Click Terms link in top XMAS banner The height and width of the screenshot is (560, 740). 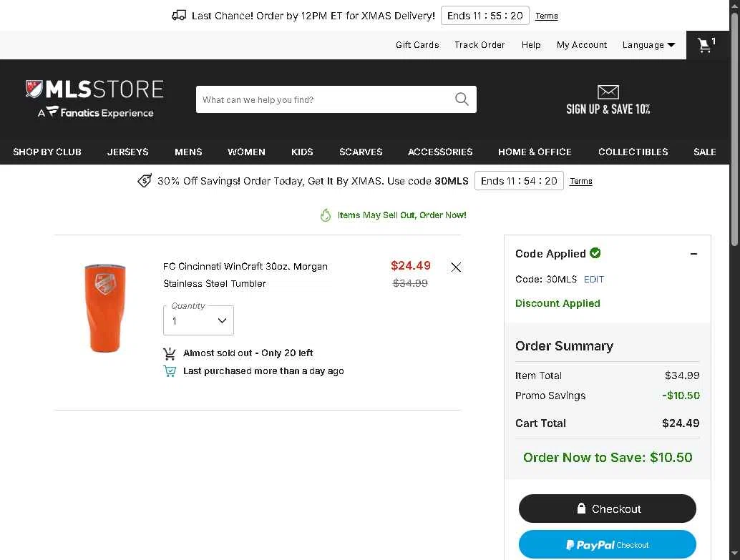coord(547,16)
